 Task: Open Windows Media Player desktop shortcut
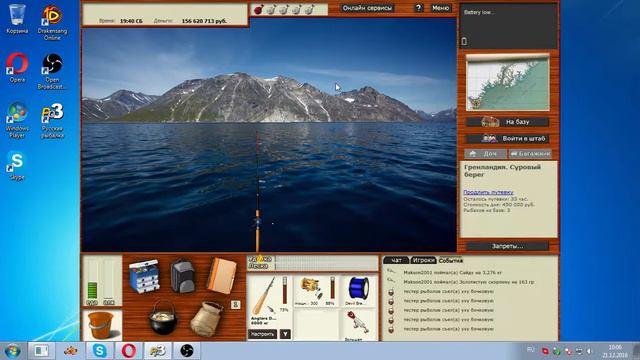[17, 120]
